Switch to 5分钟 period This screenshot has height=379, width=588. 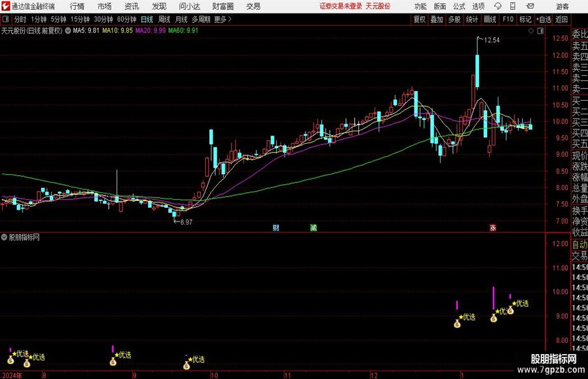(x=58, y=19)
